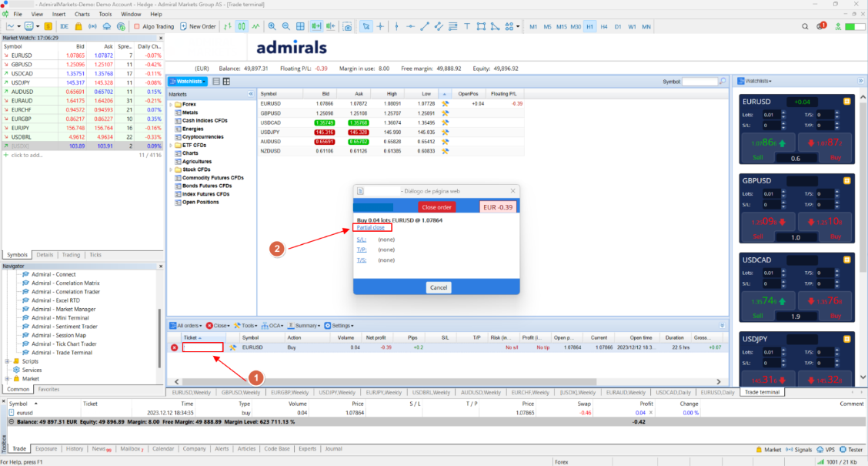Select the trendline drawing tool

coord(425,26)
